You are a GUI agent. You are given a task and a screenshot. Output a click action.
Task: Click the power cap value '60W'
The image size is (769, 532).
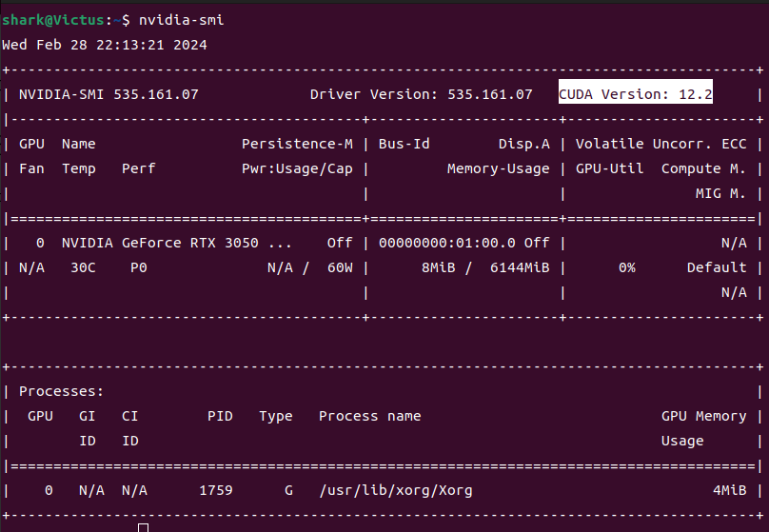(x=340, y=267)
